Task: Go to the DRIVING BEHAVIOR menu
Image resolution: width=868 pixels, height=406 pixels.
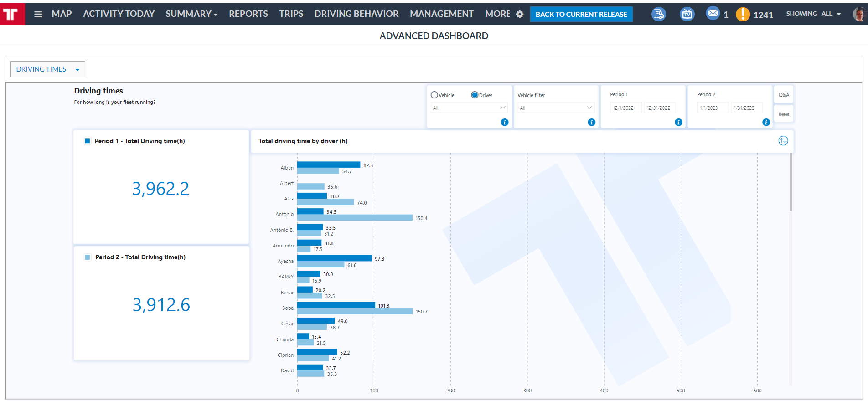Action: [x=356, y=14]
